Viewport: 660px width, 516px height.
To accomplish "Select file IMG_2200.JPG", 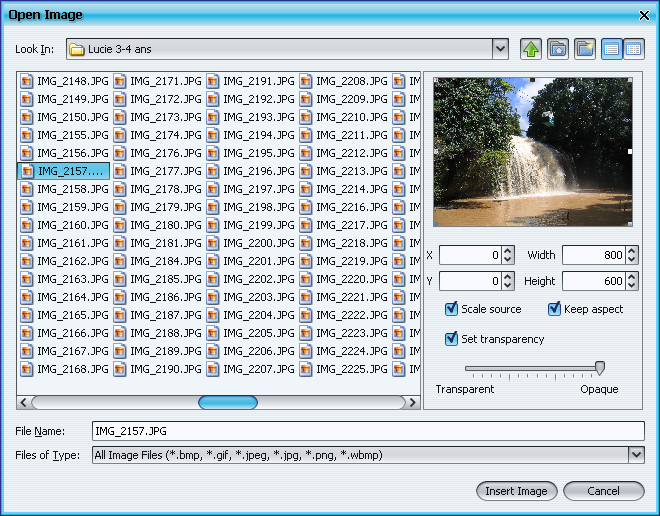I will 250,243.
